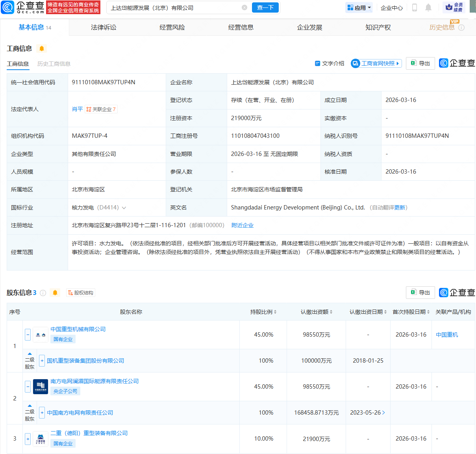Click 中国重型机械有限公司 logo thumbnail
This screenshot has height=454, width=476.
coord(41,335)
